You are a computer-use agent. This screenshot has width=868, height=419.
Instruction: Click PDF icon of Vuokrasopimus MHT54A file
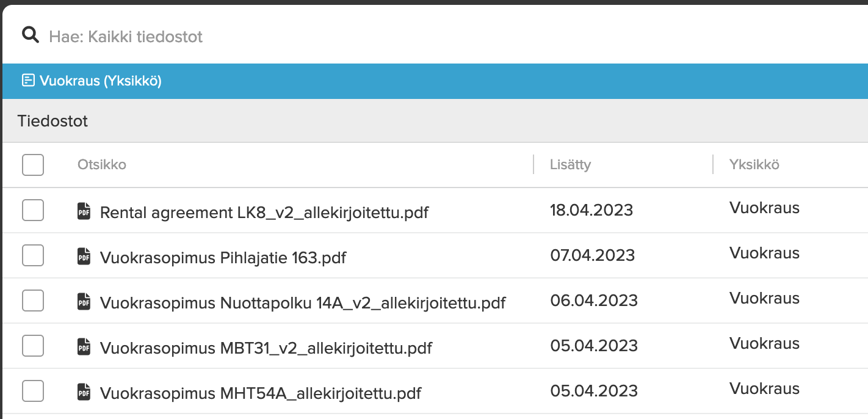84,392
